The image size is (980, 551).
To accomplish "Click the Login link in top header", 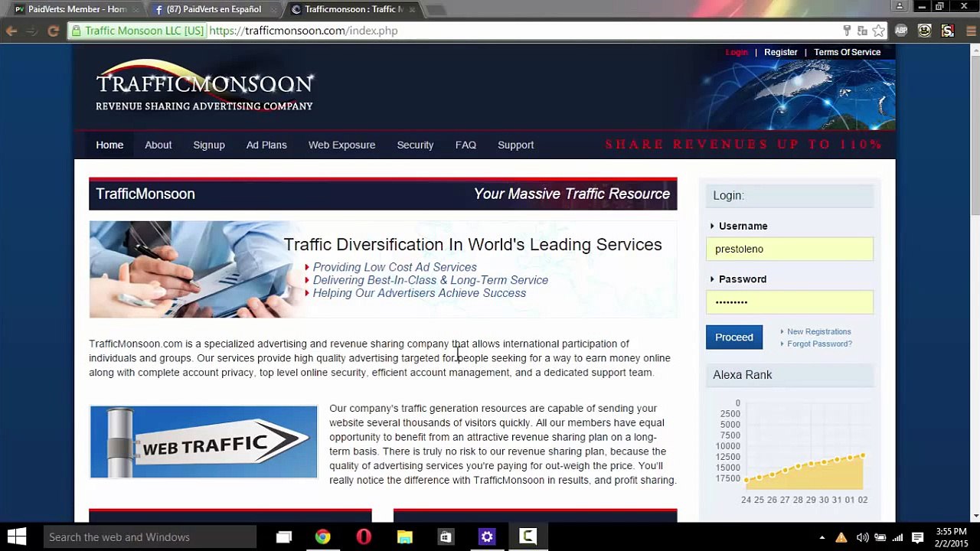I will tap(737, 52).
